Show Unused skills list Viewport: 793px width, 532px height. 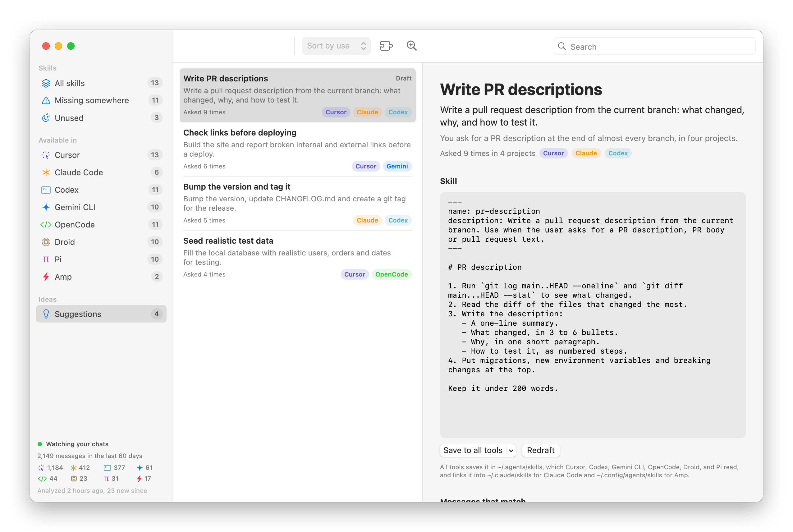101,118
